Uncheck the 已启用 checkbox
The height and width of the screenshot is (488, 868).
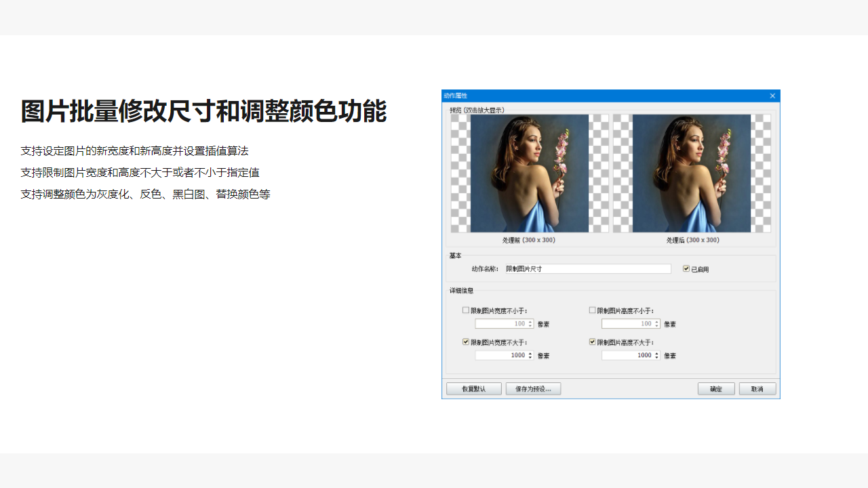pyautogui.click(x=686, y=268)
